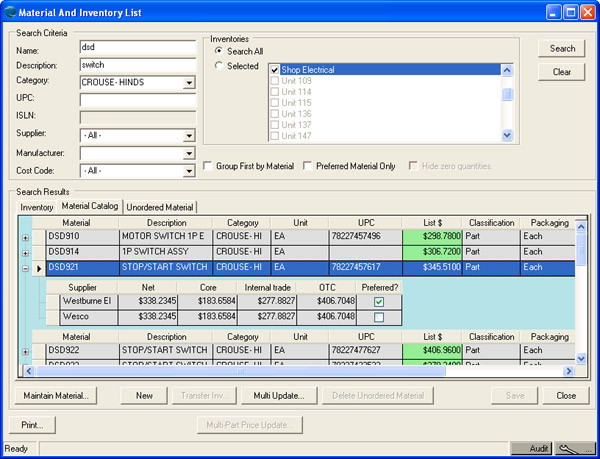Screen dimensions: 600x459
Task: Click the Multi Update button
Action: [x=279, y=396]
